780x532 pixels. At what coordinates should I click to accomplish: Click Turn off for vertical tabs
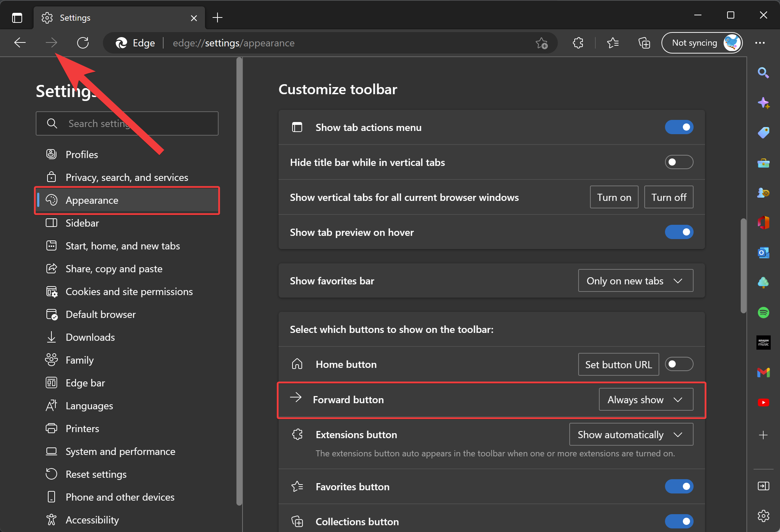coord(669,197)
